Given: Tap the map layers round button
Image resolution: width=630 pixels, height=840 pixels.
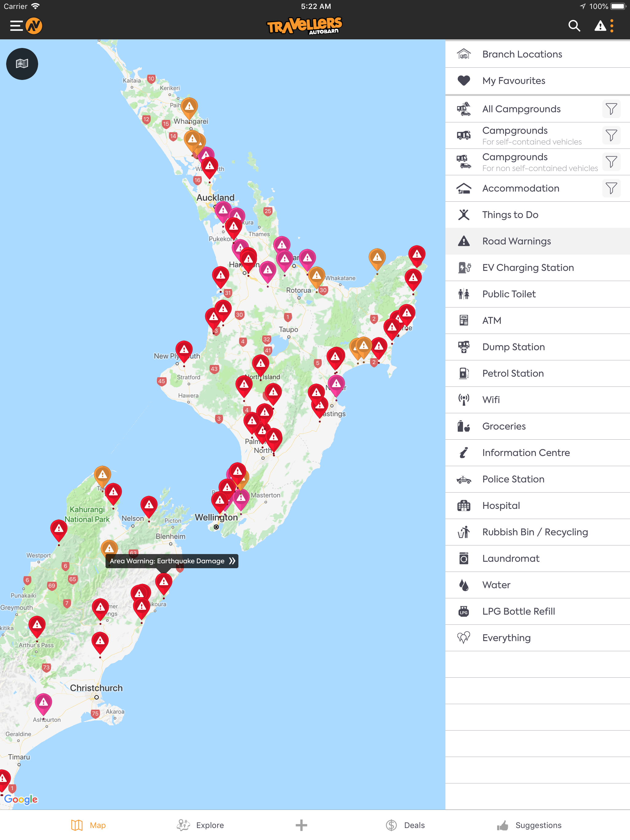Looking at the screenshot, I should (22, 64).
